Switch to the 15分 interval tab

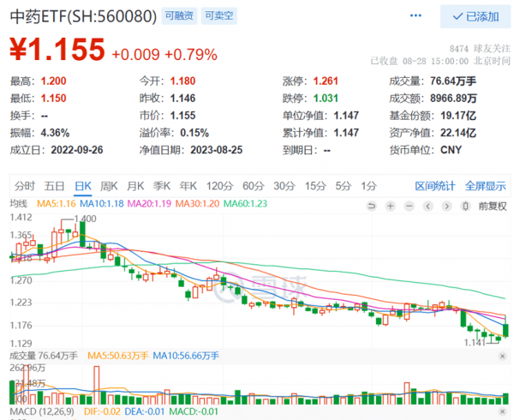315,186
